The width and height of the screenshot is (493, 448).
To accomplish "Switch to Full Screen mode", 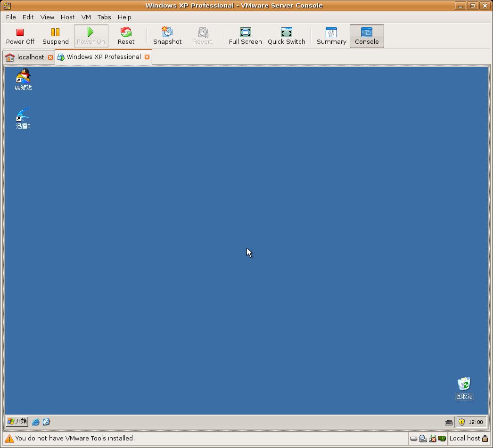I will 245,36.
